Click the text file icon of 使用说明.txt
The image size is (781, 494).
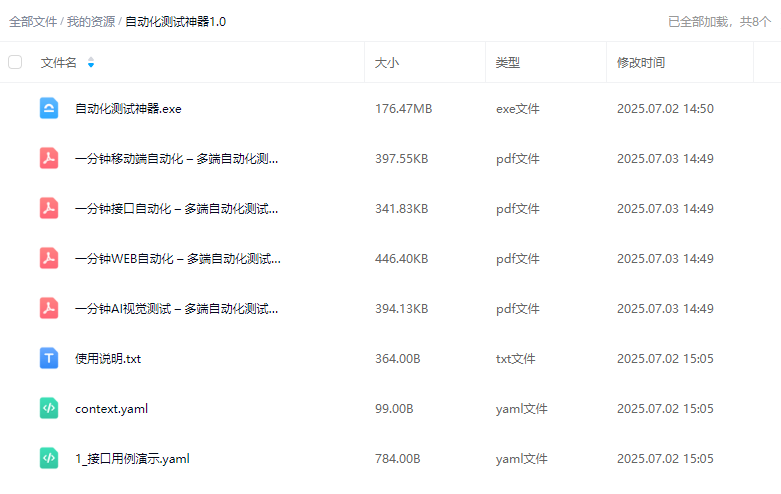click(49, 359)
